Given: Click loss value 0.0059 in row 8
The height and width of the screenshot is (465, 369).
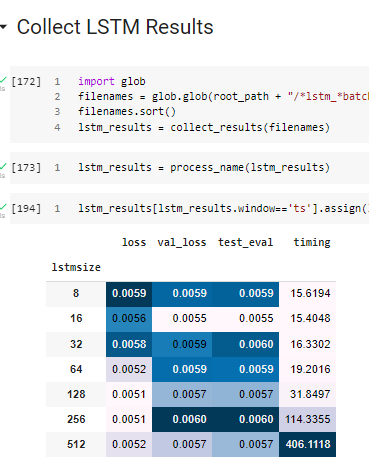Looking at the screenshot, I should click(129, 293).
